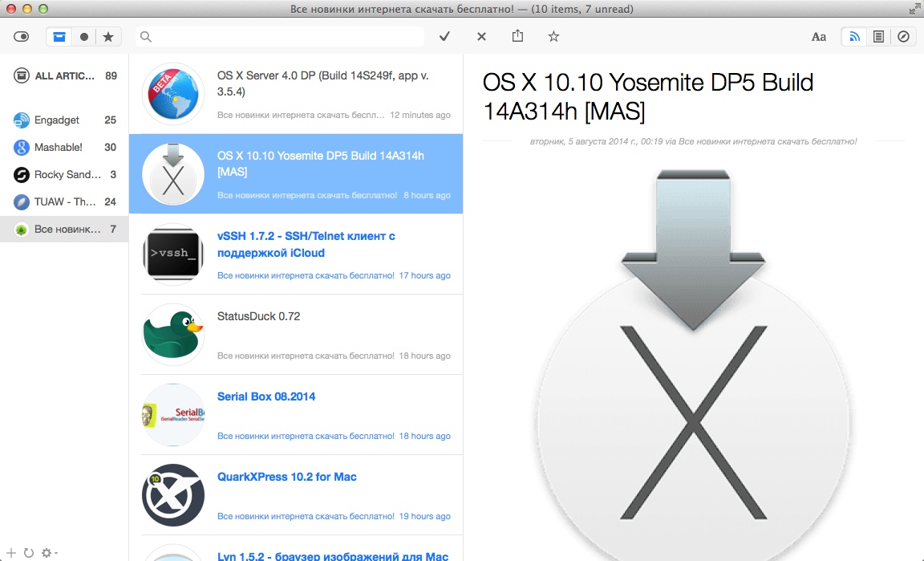
Task: Click the large Yosemite installer image
Action: (694, 364)
